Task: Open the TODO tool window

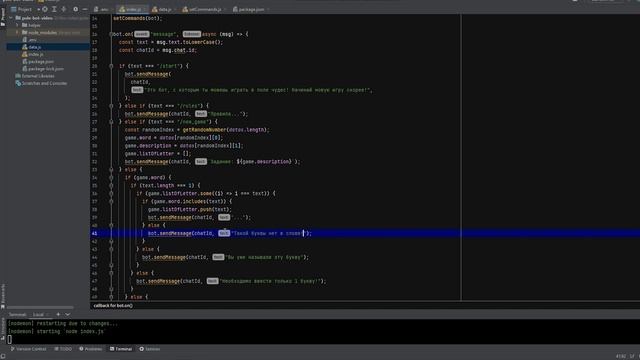Action: pos(63,349)
